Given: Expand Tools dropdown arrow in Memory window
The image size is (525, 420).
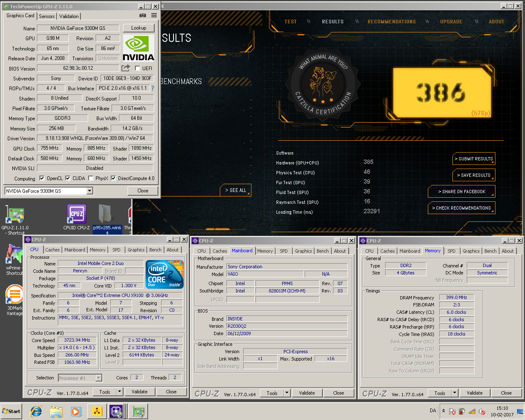Looking at the screenshot, I should coord(455,393).
